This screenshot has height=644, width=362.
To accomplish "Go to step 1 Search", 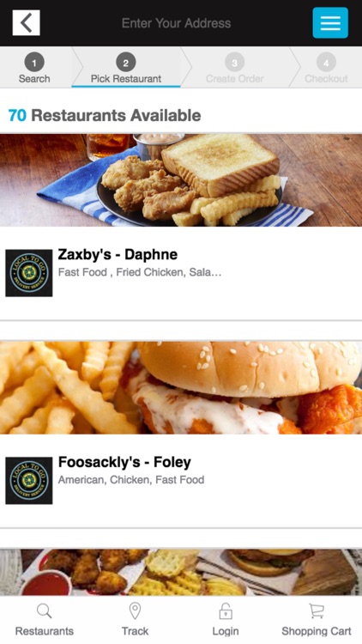I will 34,67.
